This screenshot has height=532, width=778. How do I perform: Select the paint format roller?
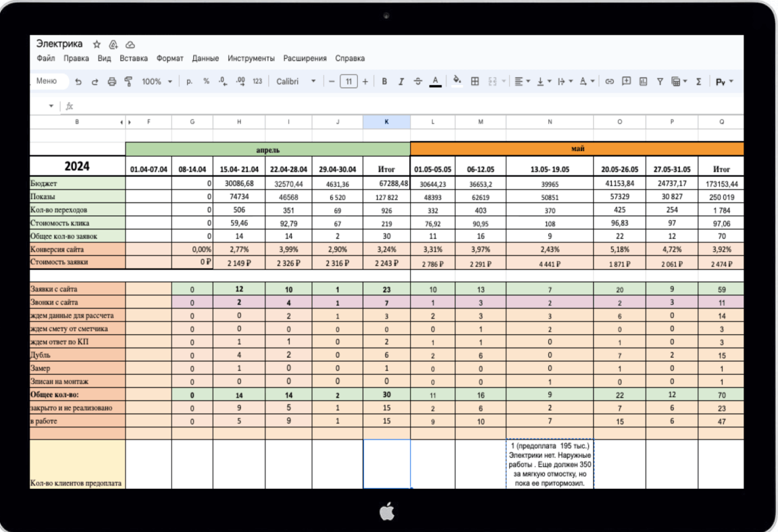(128, 82)
